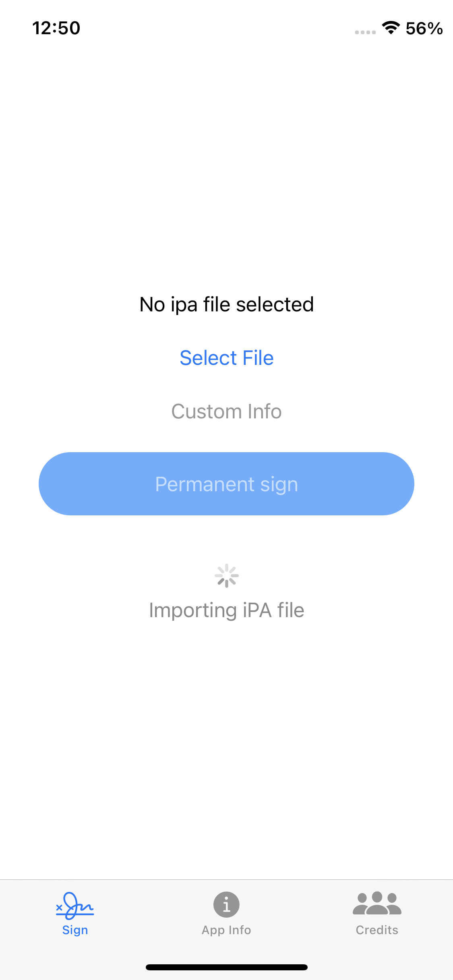Viewport: 453px width, 980px height.
Task: Tap the "No ipa file selected" label
Action: pyautogui.click(x=227, y=305)
